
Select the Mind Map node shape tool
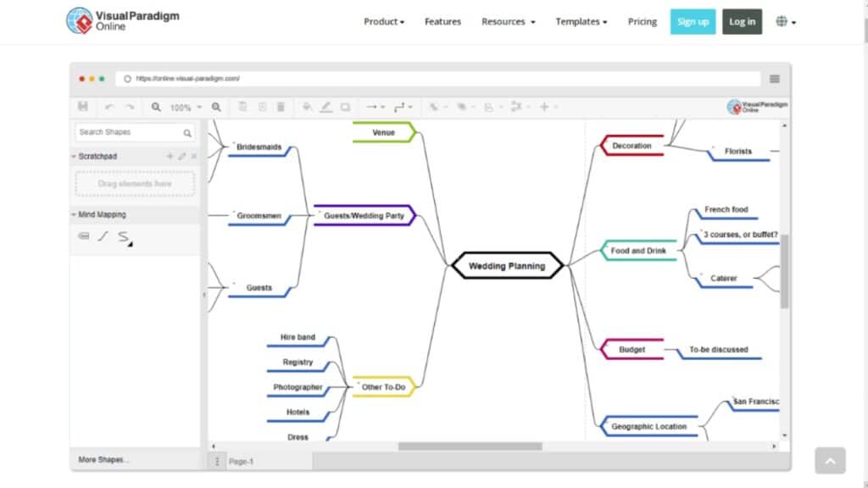(x=83, y=236)
